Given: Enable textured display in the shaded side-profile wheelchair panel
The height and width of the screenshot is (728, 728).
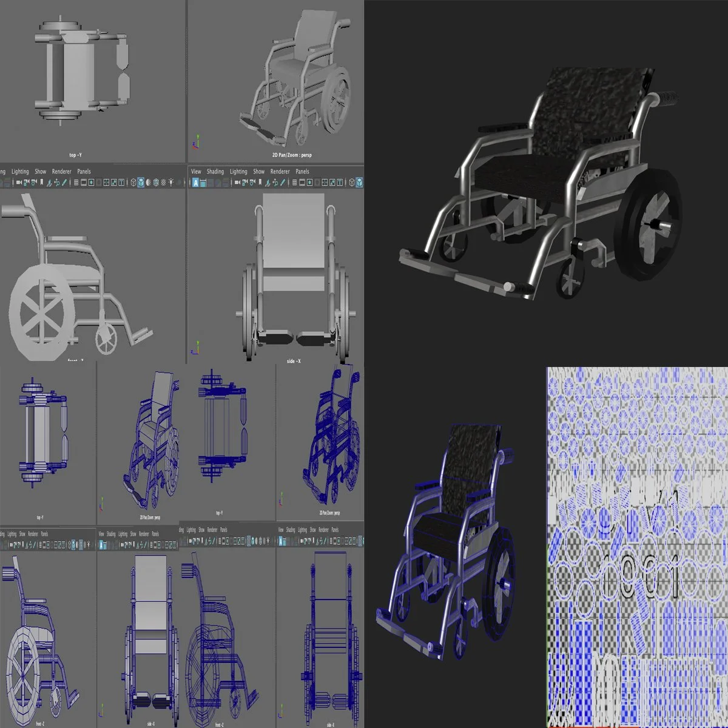Looking at the screenshot, I should tap(164, 183).
